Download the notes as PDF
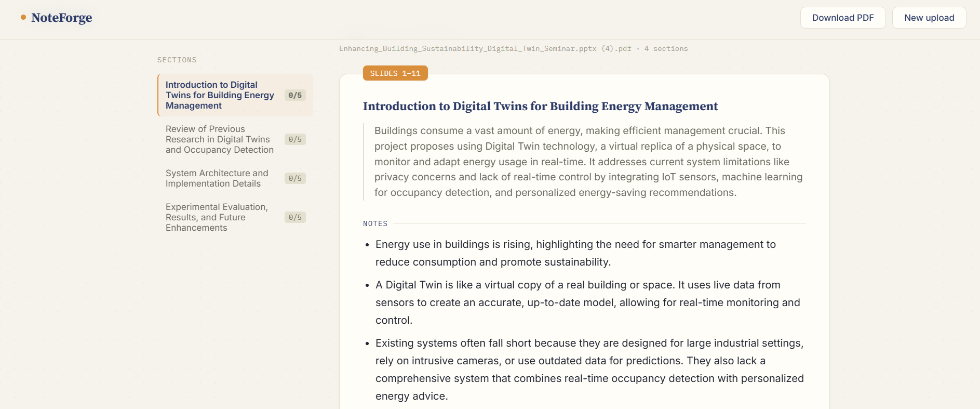The width and height of the screenshot is (980, 409). (x=843, y=18)
